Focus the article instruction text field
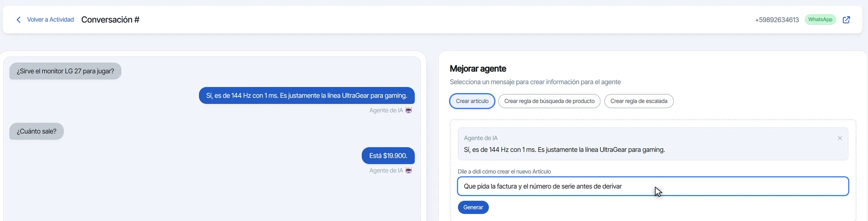This screenshot has width=868, height=221. [x=653, y=186]
